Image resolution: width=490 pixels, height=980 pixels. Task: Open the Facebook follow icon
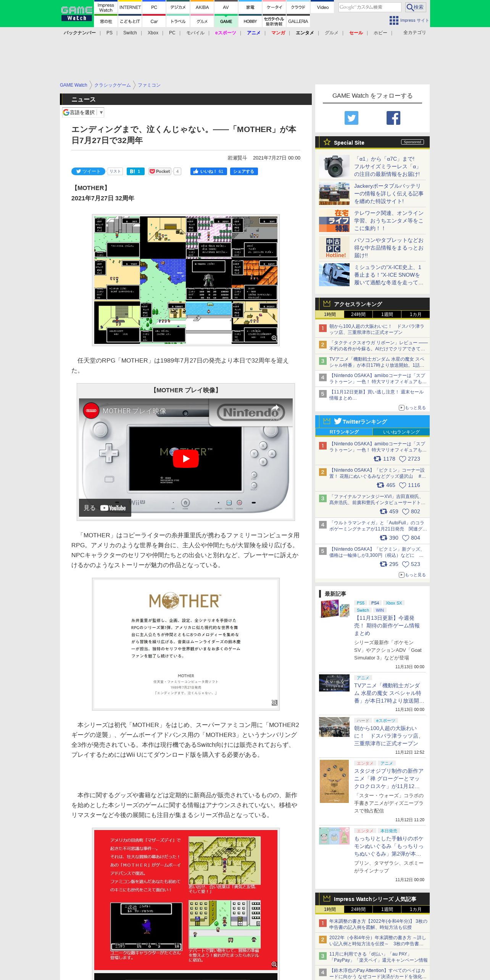coord(393,118)
